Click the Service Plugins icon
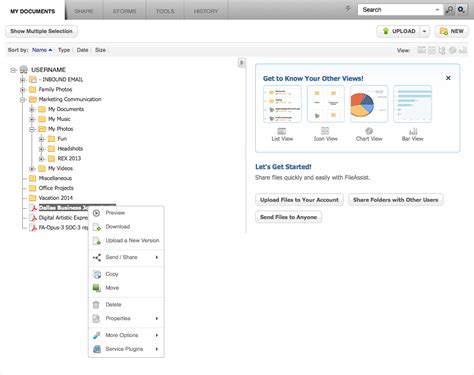 pos(97,349)
